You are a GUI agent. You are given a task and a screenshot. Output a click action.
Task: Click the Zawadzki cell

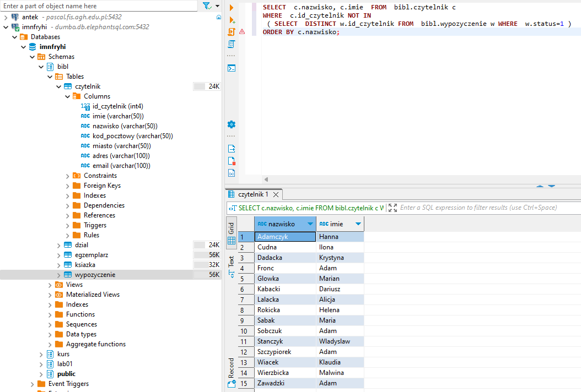pos(285,383)
